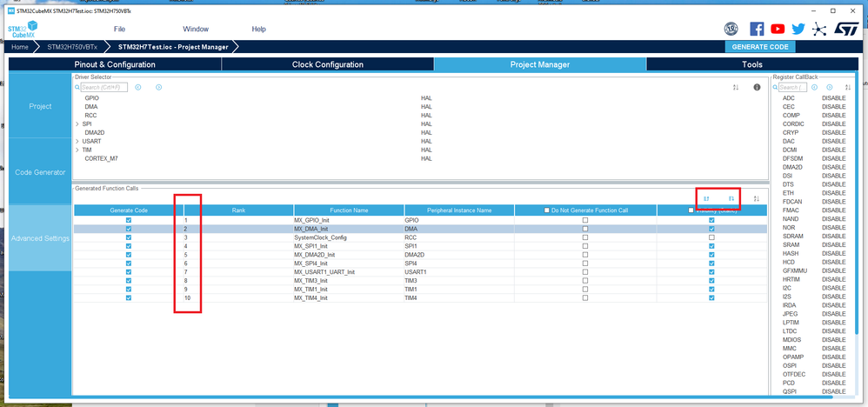
Task: Go to Home breadcrumb
Action: pos(20,47)
